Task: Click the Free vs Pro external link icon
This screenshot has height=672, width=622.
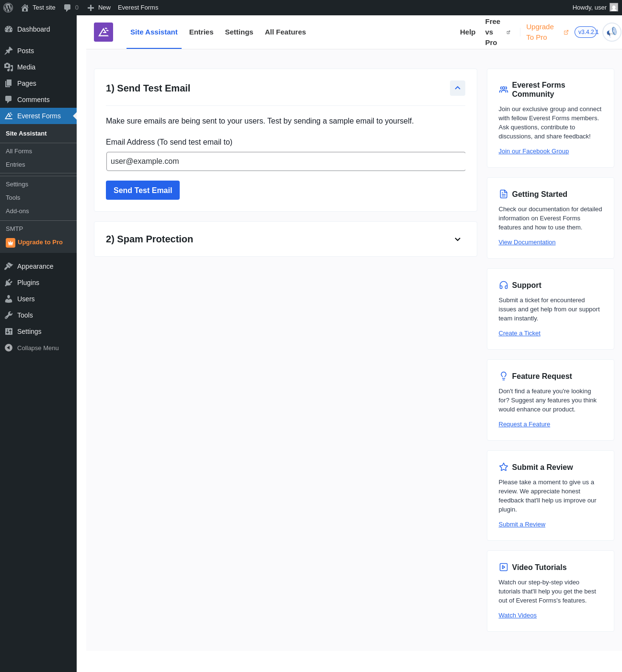Action: pos(508,32)
